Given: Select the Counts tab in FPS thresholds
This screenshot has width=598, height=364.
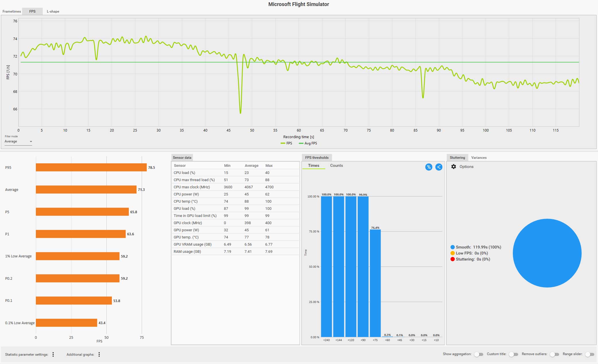Looking at the screenshot, I should point(336,166).
